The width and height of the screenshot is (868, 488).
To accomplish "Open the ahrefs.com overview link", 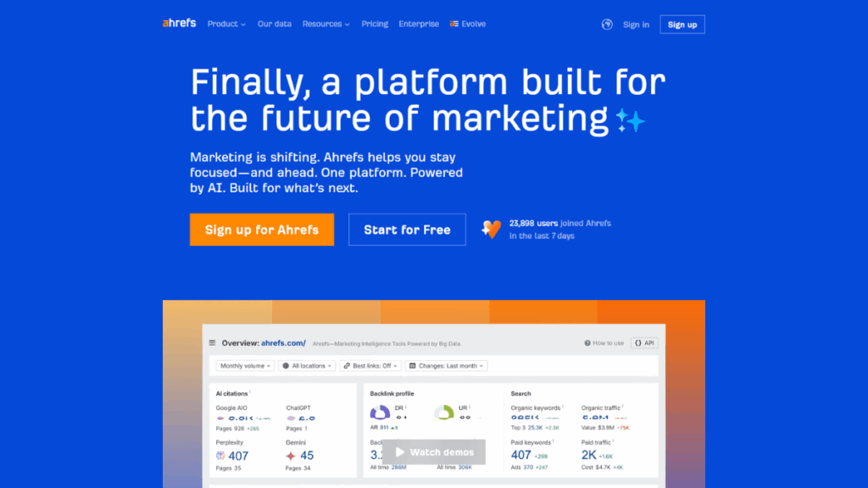I will (284, 343).
